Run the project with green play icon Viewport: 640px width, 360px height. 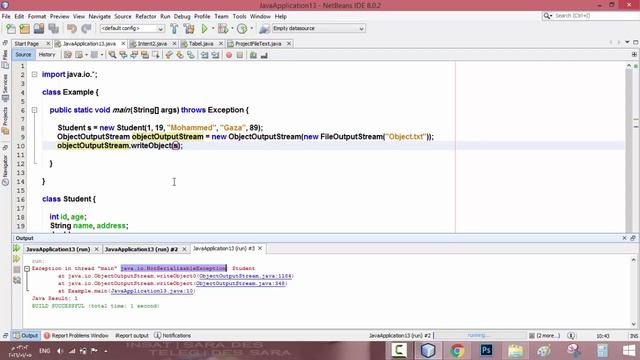click(204, 29)
